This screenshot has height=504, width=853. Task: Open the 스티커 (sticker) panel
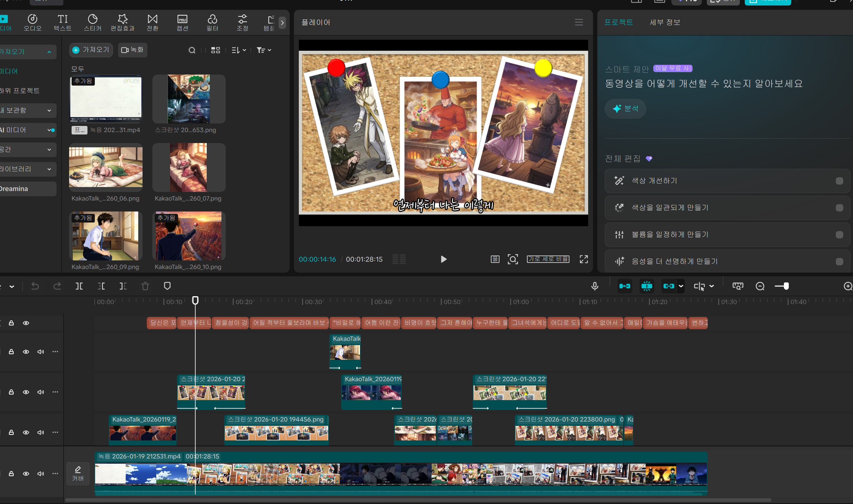click(x=92, y=22)
